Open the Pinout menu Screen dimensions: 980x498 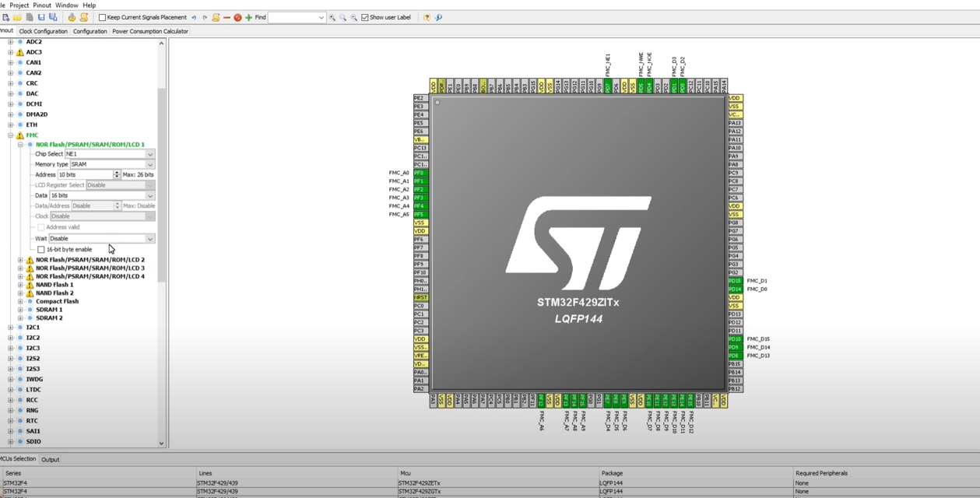(40, 5)
